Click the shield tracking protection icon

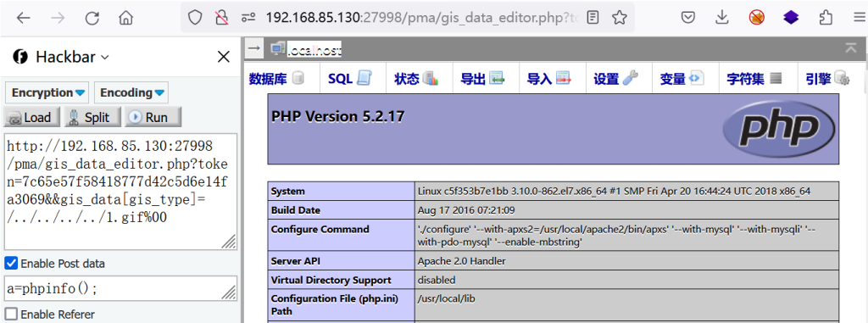[x=195, y=18]
